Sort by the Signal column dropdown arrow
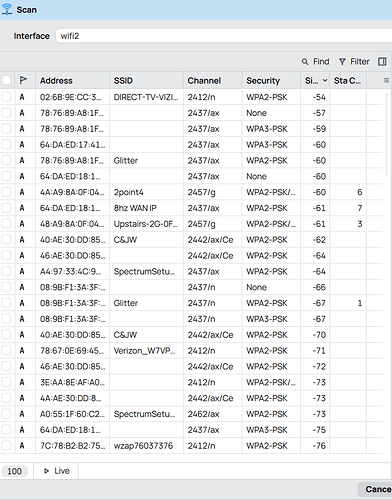 [325, 80]
